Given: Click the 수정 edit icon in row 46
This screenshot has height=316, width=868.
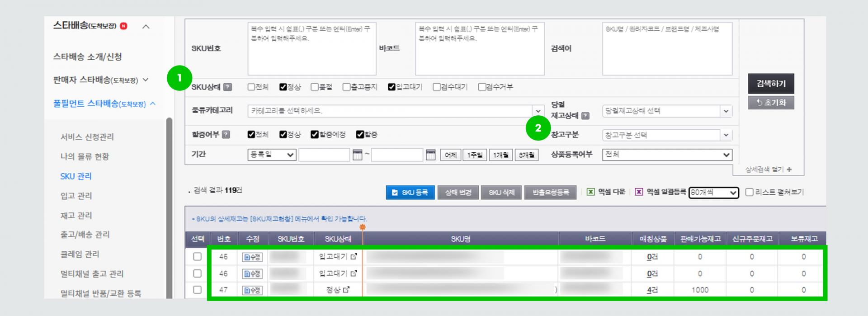Looking at the screenshot, I should (x=252, y=274).
